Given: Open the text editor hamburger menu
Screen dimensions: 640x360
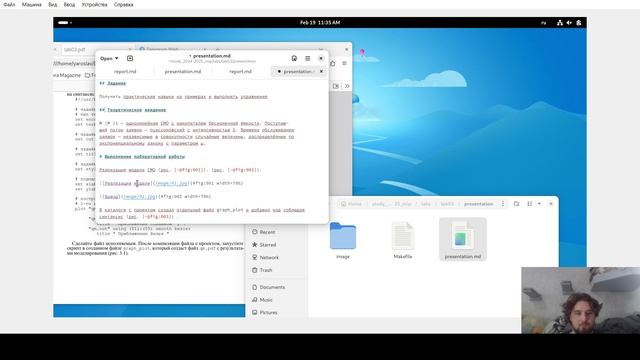Looking at the screenshot, I should [x=308, y=58].
